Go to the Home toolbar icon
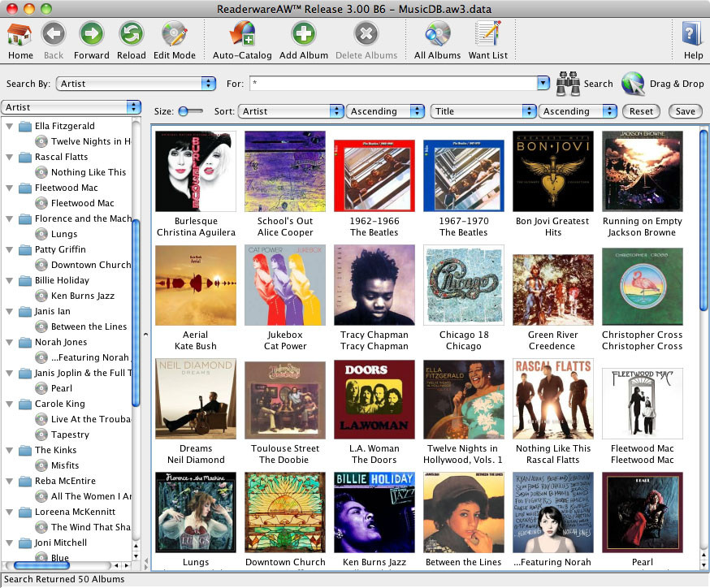Image resolution: width=710 pixels, height=588 pixels. 20,35
